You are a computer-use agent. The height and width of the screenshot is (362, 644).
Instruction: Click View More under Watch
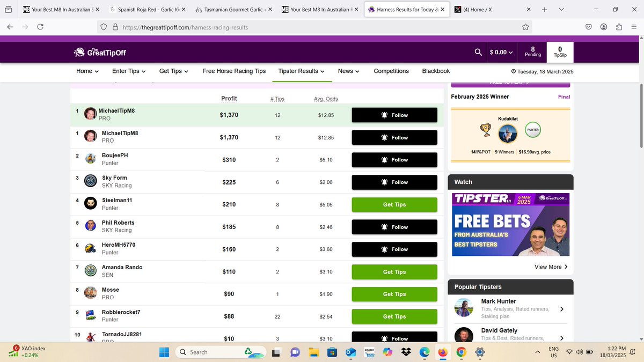pos(551,267)
